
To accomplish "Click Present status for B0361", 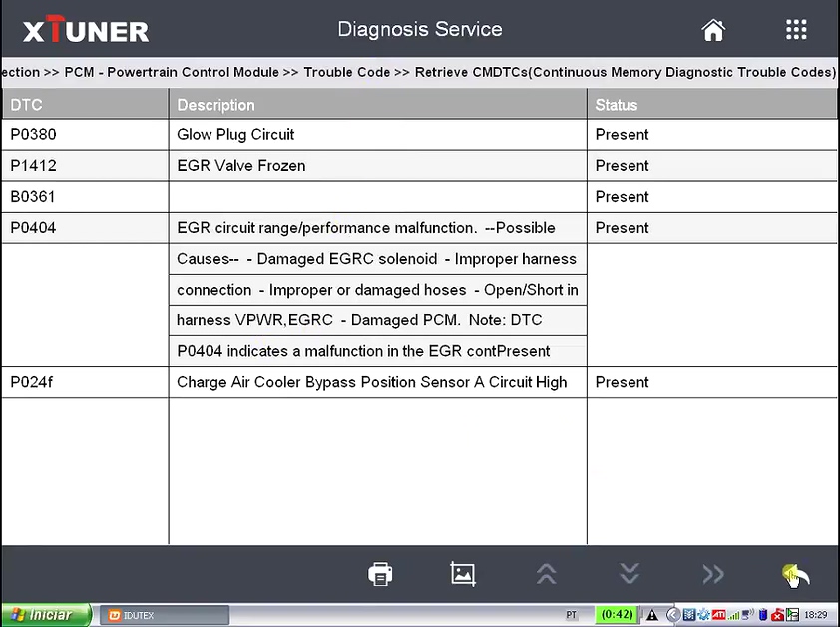I will [x=622, y=197].
